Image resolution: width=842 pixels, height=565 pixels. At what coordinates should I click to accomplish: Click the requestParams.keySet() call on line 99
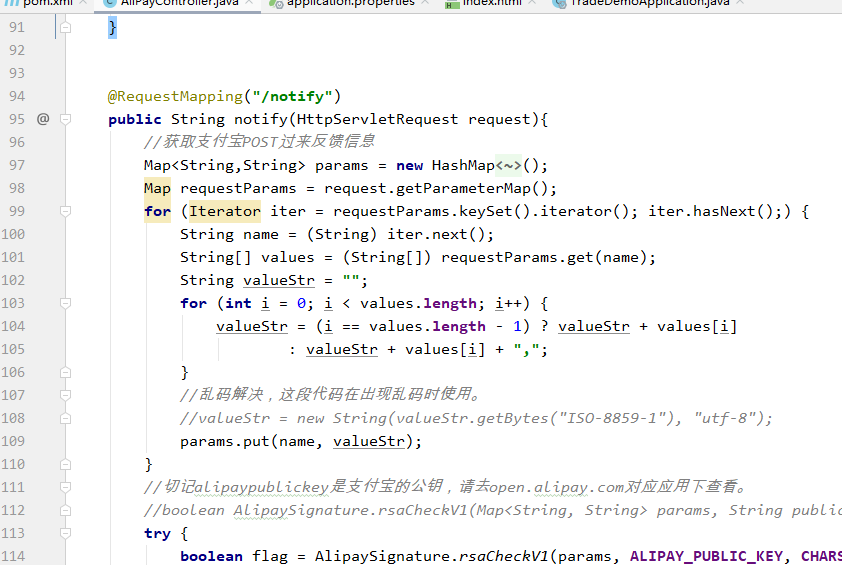[x=431, y=212]
